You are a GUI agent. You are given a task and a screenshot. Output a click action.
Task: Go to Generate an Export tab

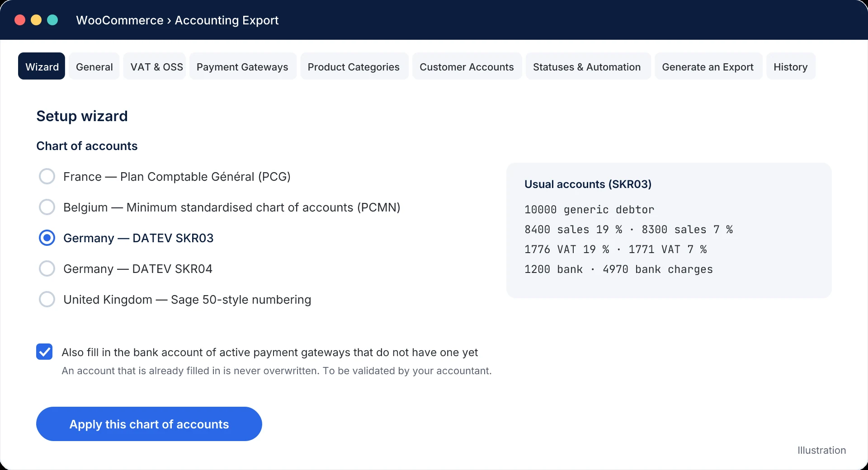coord(708,66)
